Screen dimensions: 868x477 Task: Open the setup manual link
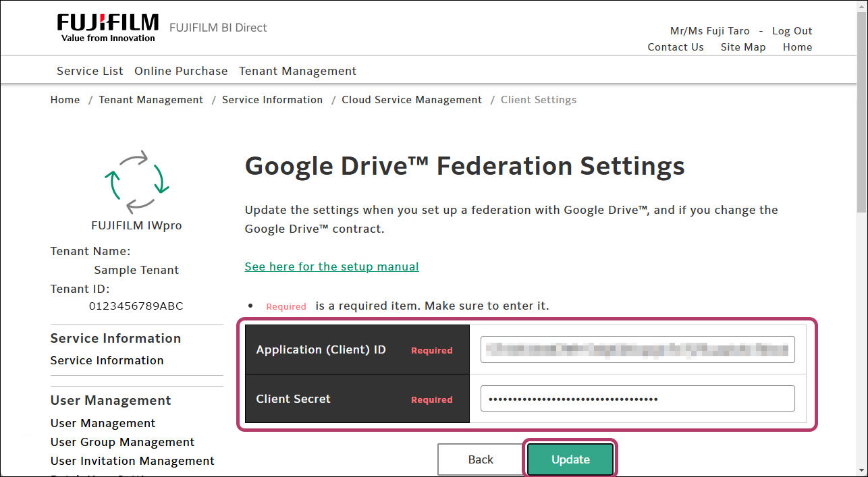(x=331, y=266)
